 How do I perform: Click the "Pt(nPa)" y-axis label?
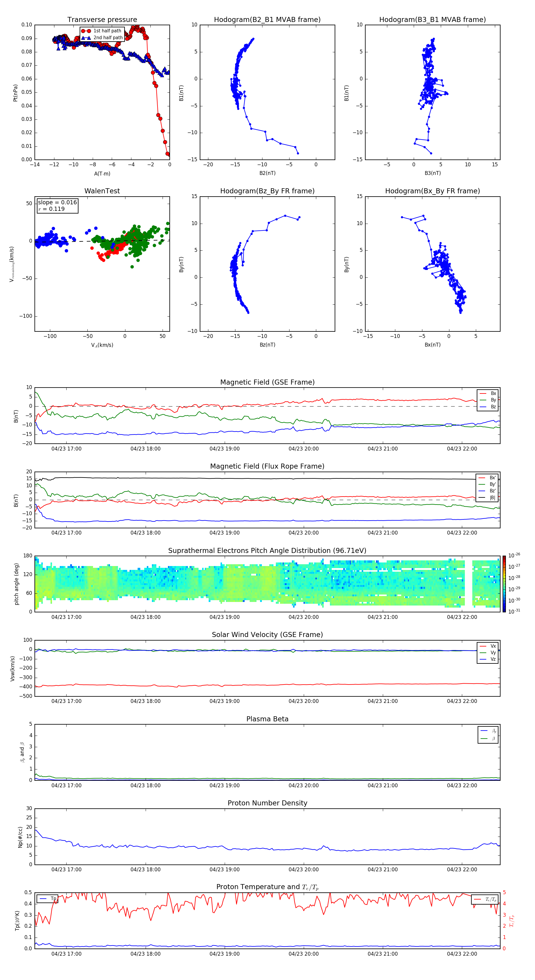click(x=15, y=92)
